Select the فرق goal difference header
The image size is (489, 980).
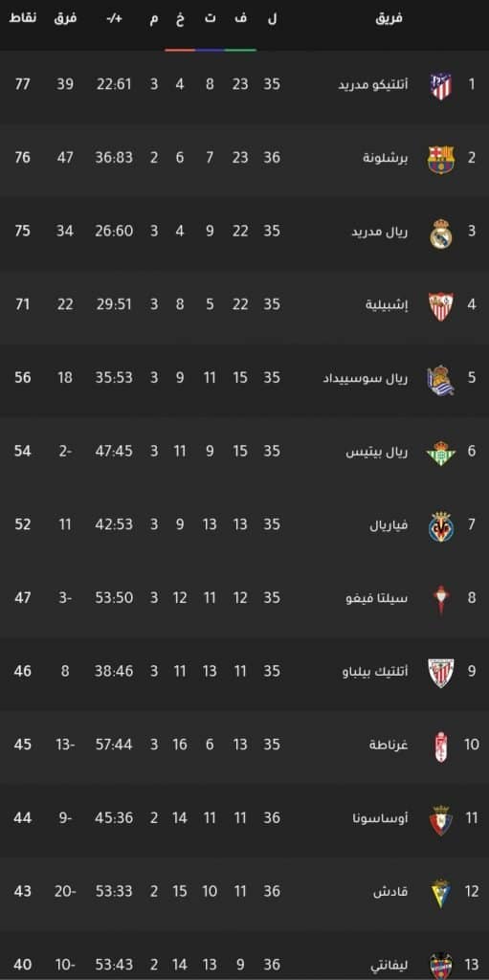coord(65,18)
